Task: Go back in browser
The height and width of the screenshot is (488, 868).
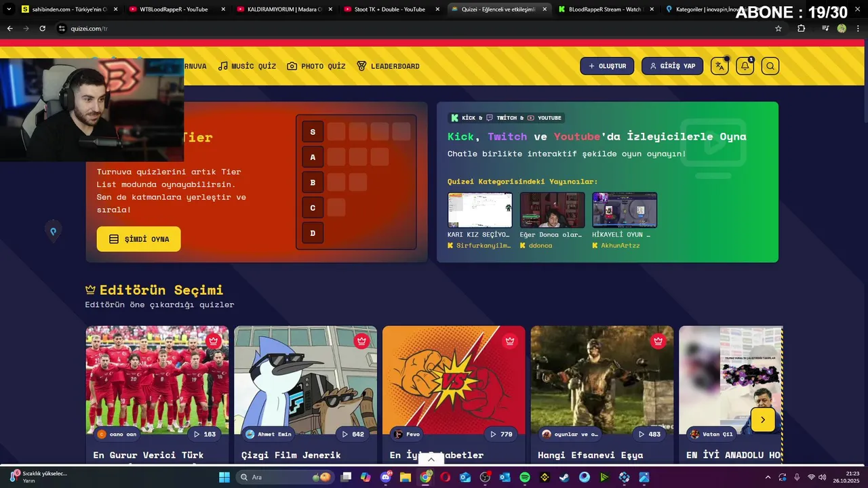Action: click(9, 28)
